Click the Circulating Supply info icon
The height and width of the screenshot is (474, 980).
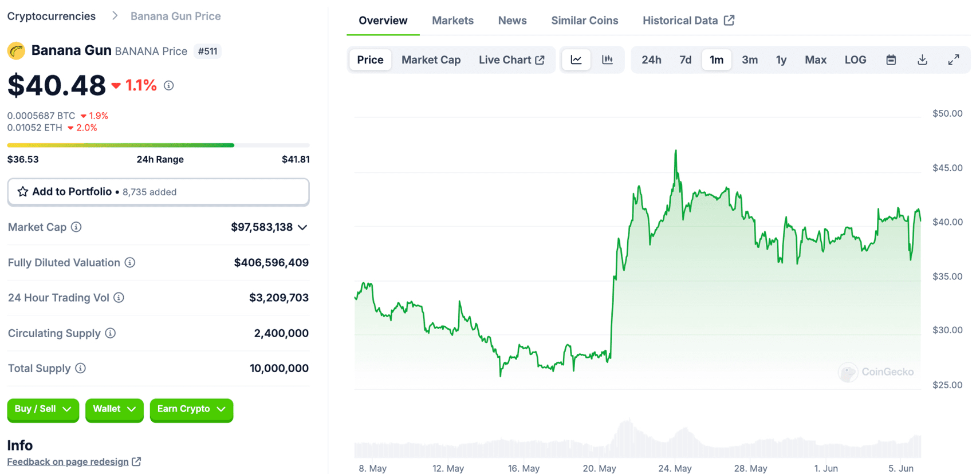pos(111,333)
